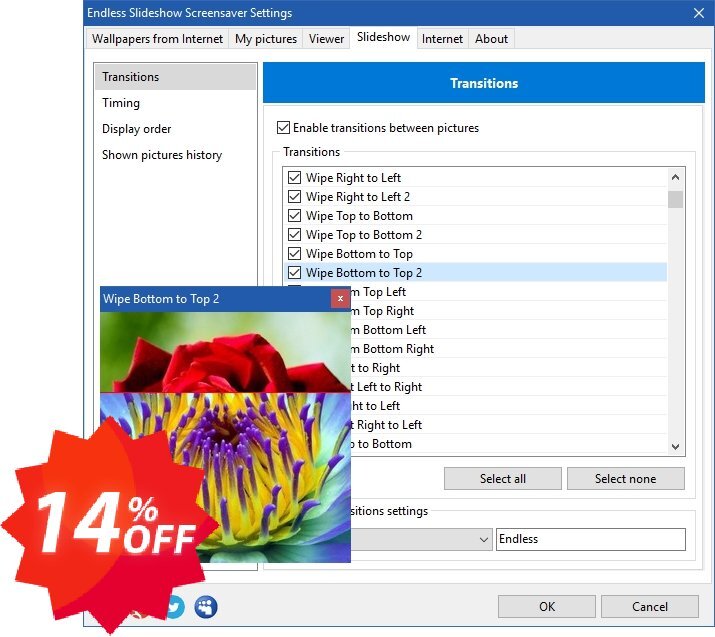Click the transitions list scroll up arrow

pyautogui.click(x=675, y=177)
